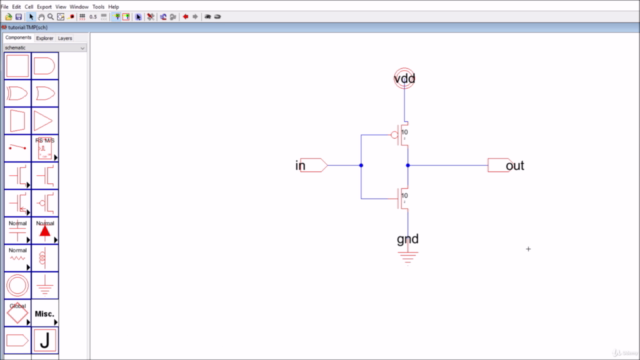Pick the ground symbol component

coord(45,285)
